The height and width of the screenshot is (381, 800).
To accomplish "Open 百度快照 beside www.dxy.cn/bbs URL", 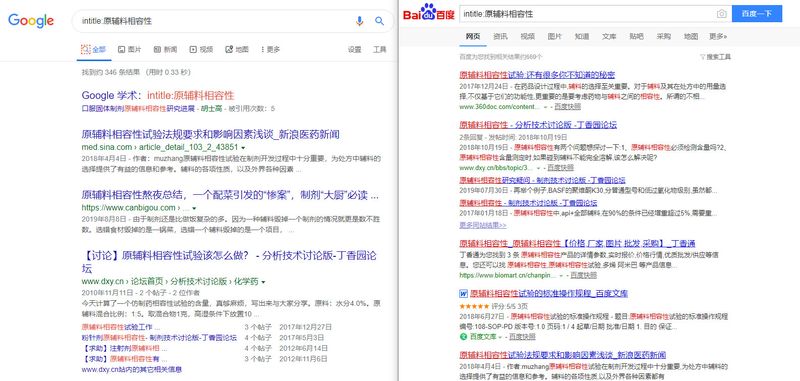I will coord(560,168).
